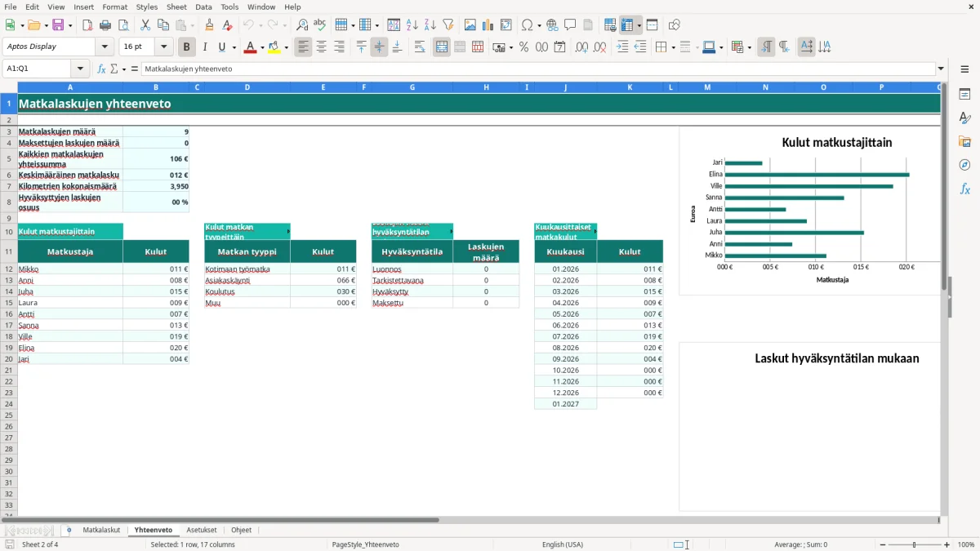Viewport: 980px width, 551px height.
Task: Toggle Bold formatting
Action: [187, 47]
